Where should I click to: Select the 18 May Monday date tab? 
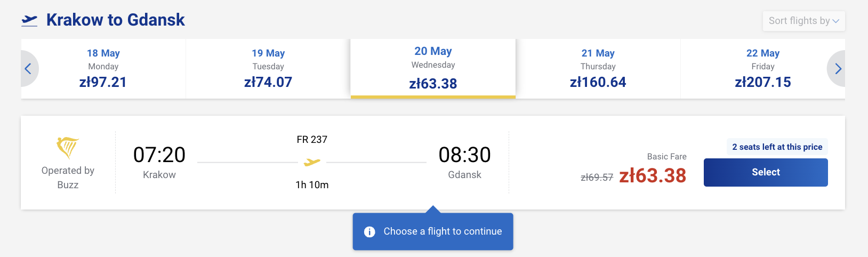[x=103, y=68]
